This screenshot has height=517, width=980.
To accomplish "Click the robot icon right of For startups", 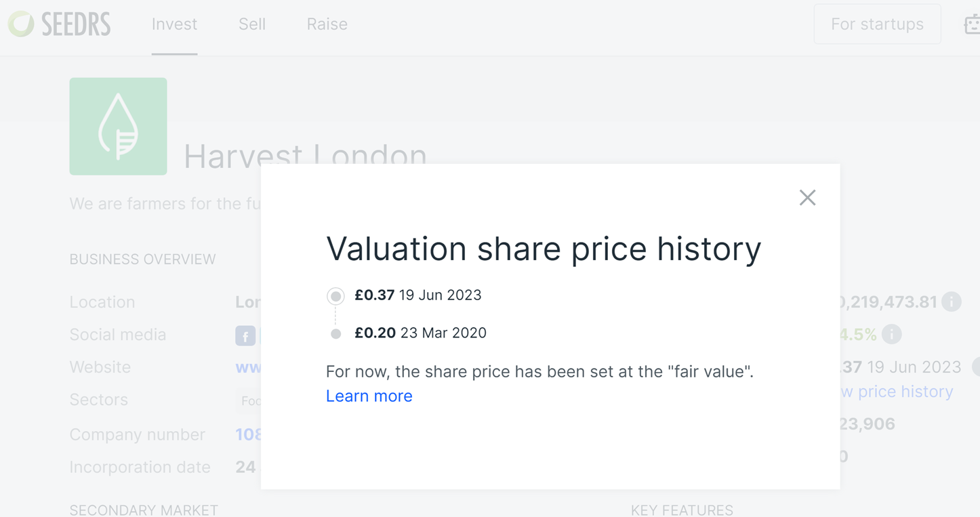I will click(x=972, y=24).
